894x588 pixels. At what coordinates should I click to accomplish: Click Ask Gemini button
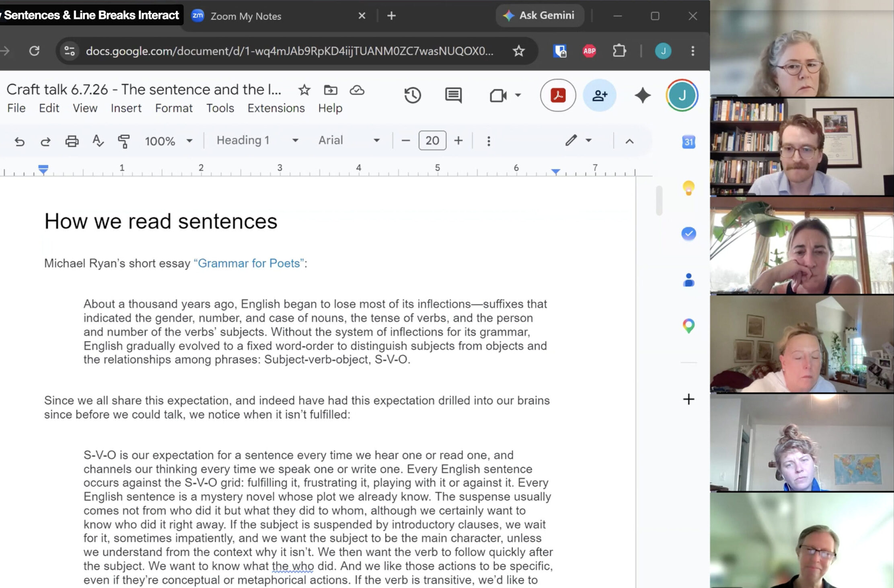pos(540,16)
